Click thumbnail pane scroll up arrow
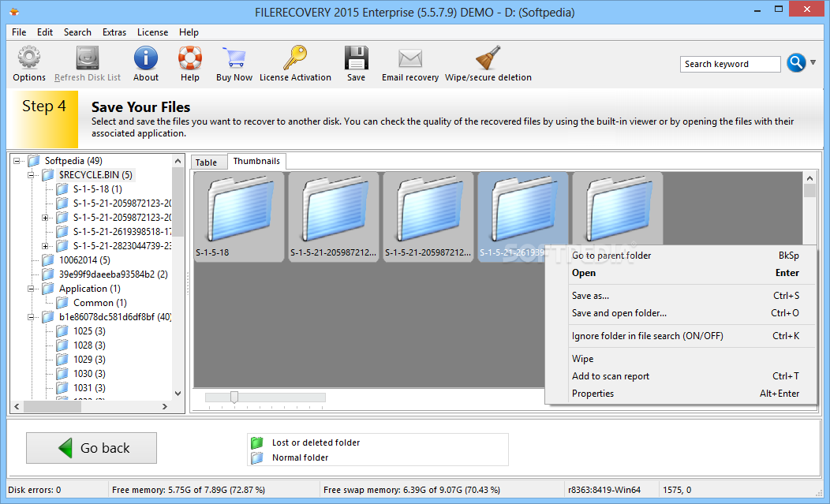830x504 pixels. coord(809,178)
